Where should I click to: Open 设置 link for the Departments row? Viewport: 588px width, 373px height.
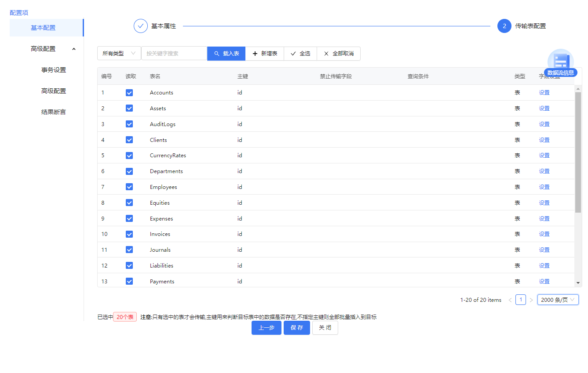[x=544, y=171]
